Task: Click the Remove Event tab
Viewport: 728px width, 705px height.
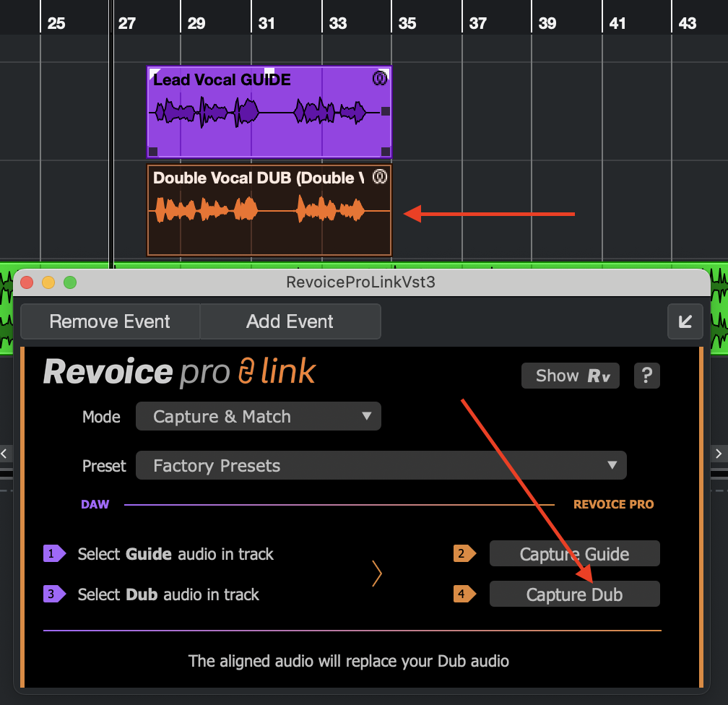Action: (x=110, y=321)
